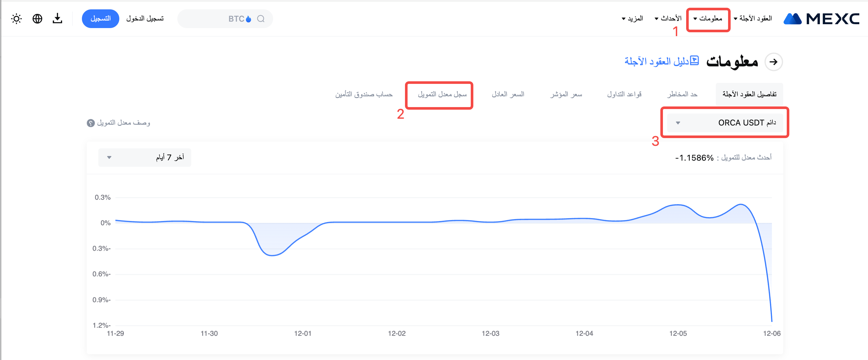This screenshot has width=868, height=360.
Task: Toggle the light/dark theme sun icon
Action: pyautogui.click(x=16, y=18)
